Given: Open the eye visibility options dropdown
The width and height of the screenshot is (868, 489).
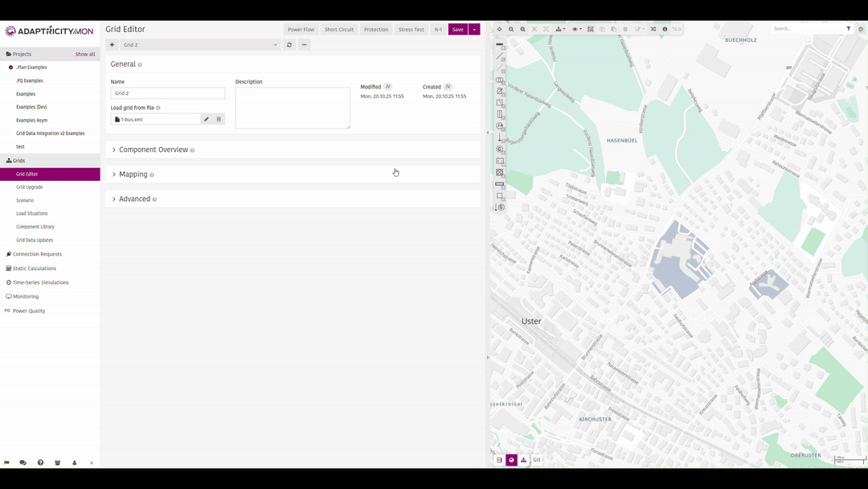Looking at the screenshot, I should point(577,29).
